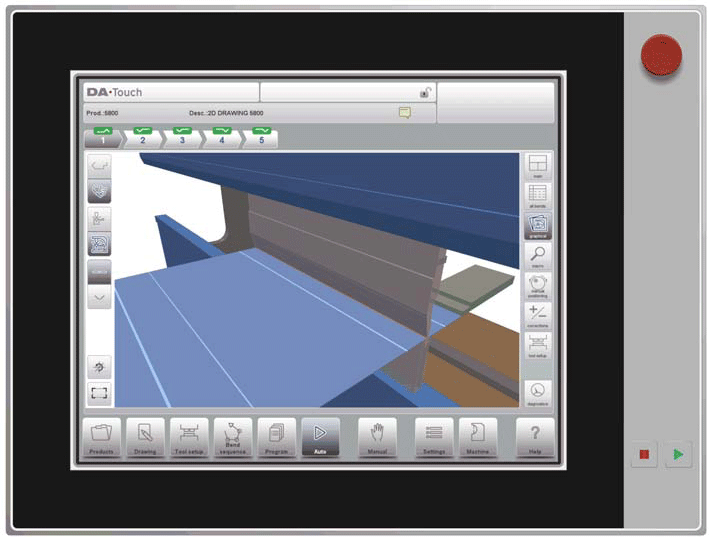Select bend step 3 tab
The width and height of the screenshot is (710, 537).
182,137
